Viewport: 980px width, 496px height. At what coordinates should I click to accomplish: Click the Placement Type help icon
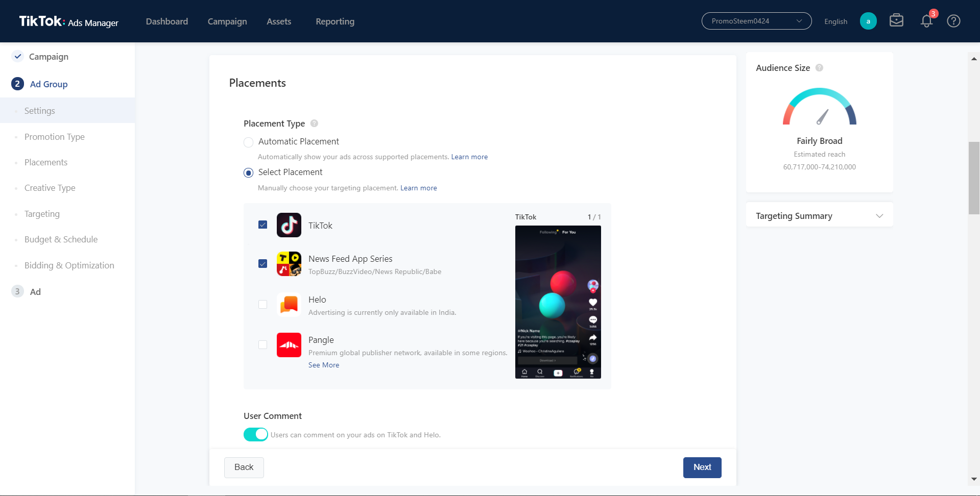click(x=314, y=123)
